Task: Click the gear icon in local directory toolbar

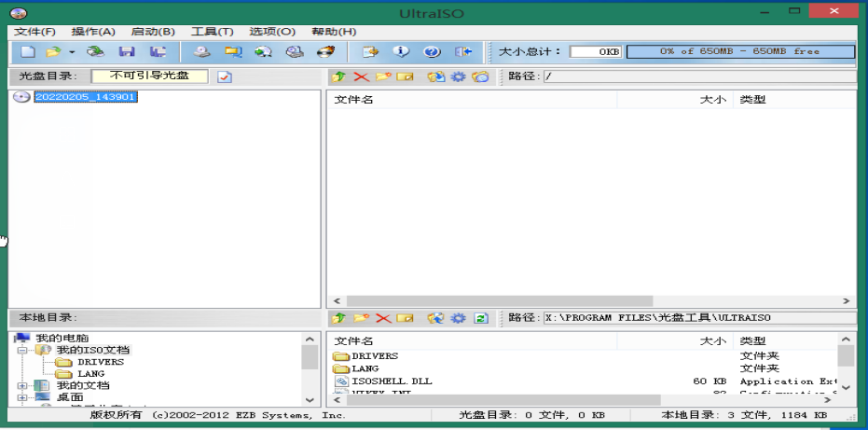Action: click(458, 318)
